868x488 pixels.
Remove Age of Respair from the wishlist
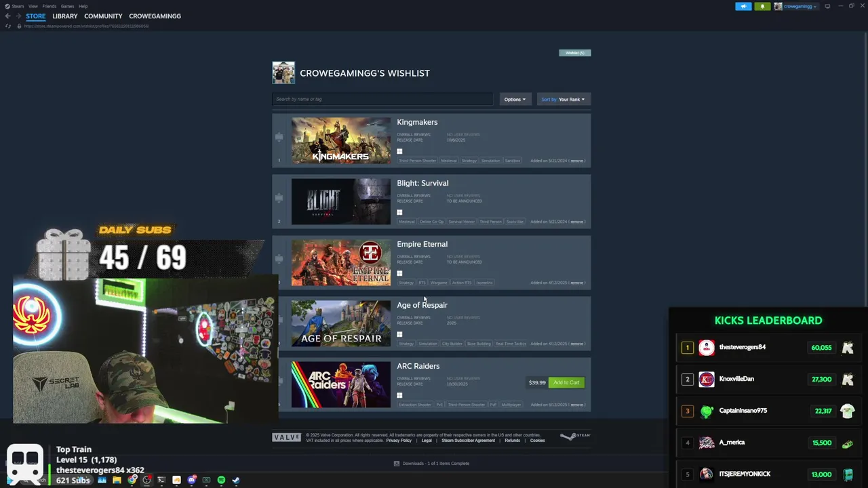point(576,344)
